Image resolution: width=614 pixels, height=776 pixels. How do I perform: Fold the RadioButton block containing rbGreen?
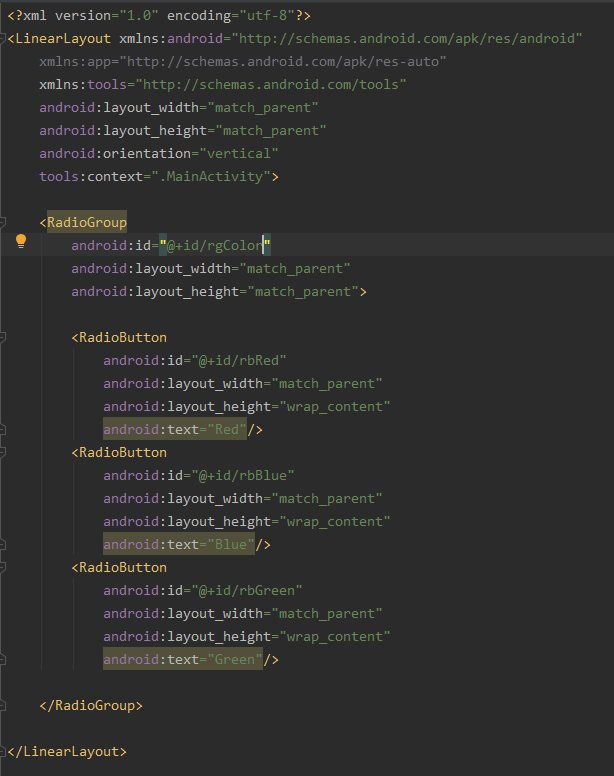2,567
